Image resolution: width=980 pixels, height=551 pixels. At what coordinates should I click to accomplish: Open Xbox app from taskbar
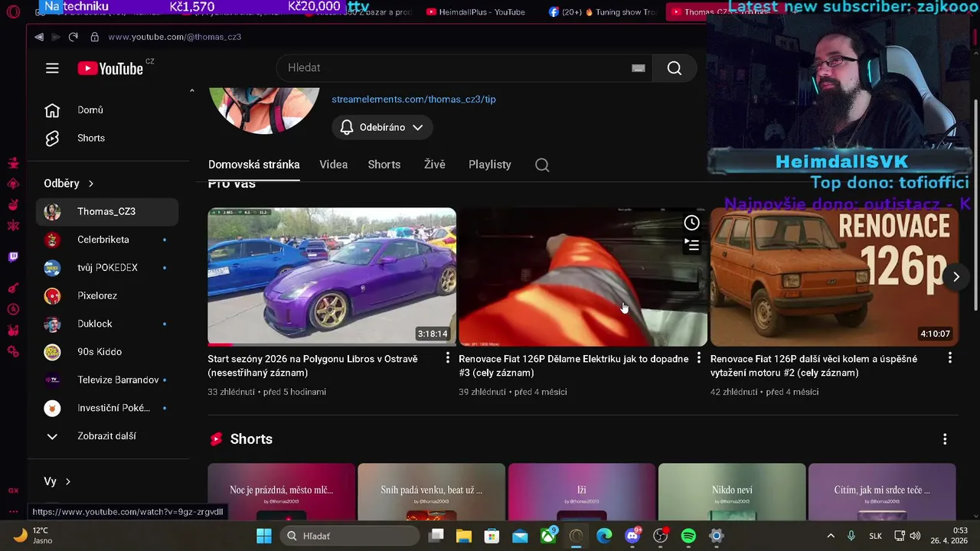(x=548, y=536)
